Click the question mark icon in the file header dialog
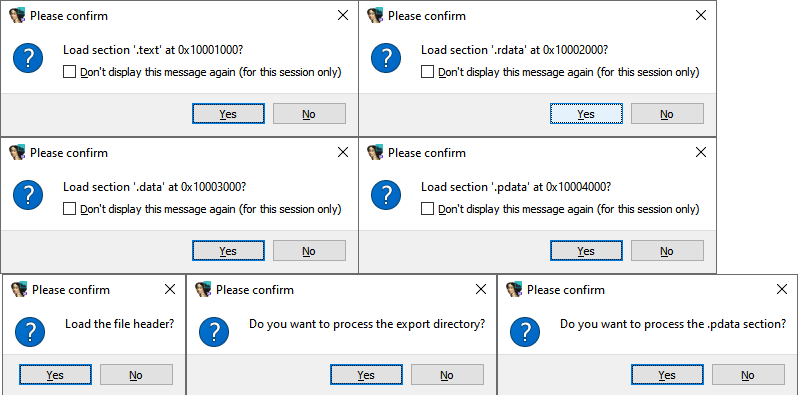 pos(30,332)
